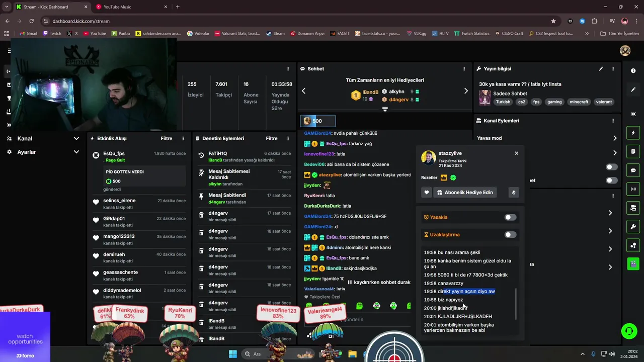The width and height of the screenshot is (644, 362).
Task: Click the bubbles widget icon in sidebar
Action: 633,245
